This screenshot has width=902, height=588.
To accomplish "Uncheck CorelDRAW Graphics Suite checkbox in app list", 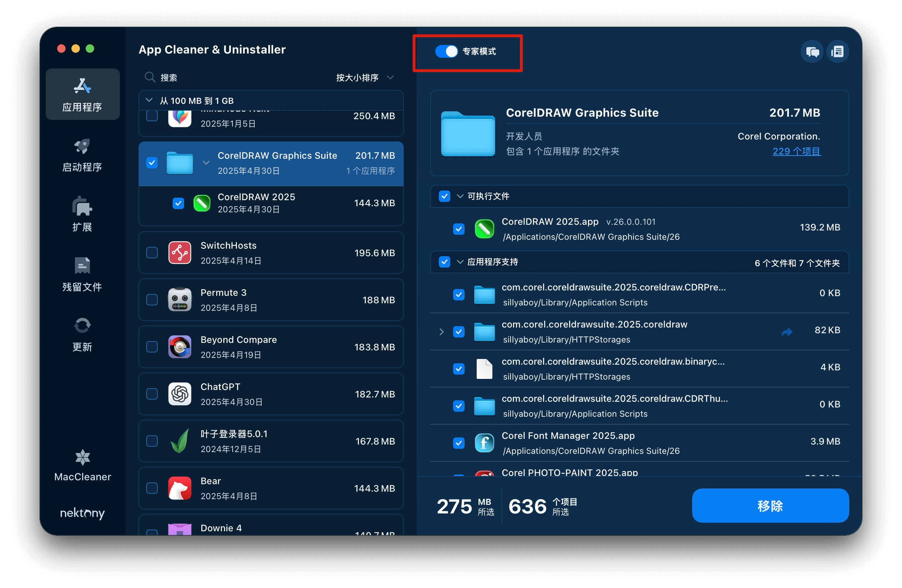I will click(152, 163).
